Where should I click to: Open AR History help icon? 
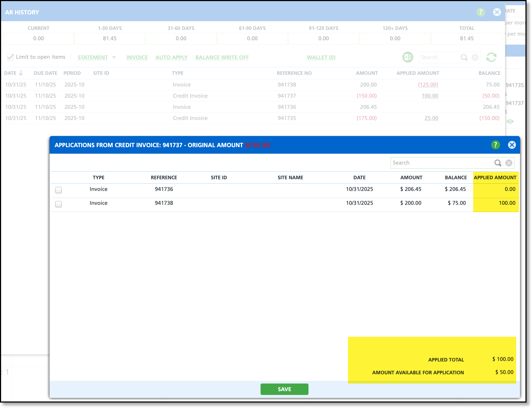tap(481, 12)
